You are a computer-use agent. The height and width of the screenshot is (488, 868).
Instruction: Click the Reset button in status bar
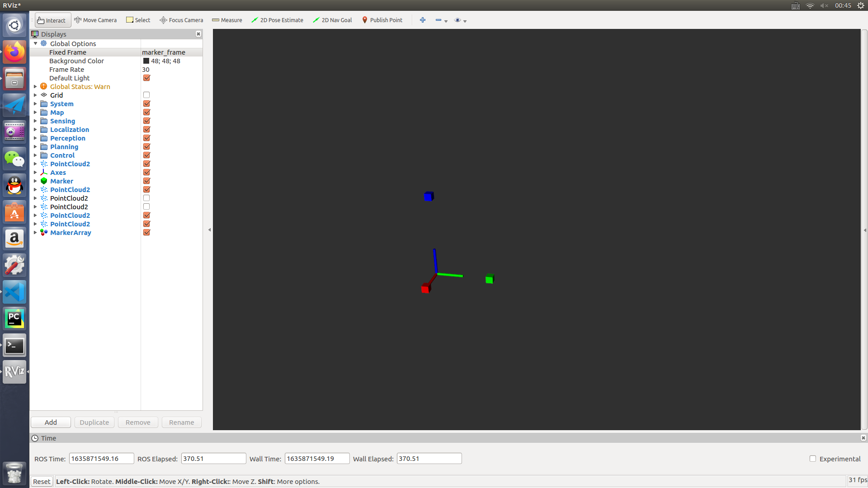42,481
